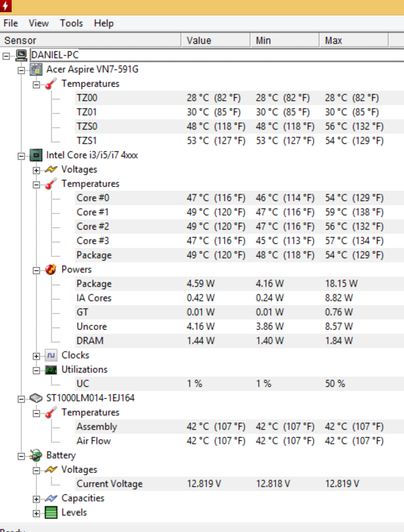The image size is (404, 532).
Task: Click the Acer Aspire motherboard icon
Action: [x=36, y=69]
